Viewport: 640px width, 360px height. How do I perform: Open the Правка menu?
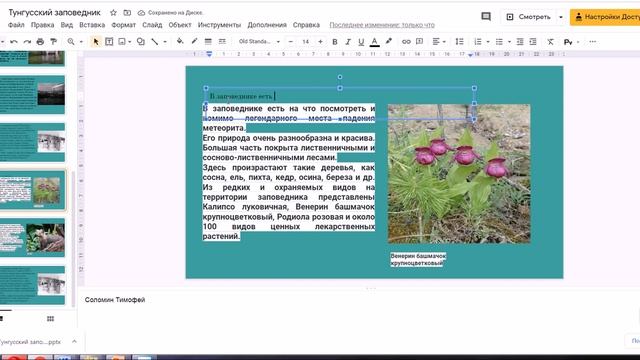point(42,25)
